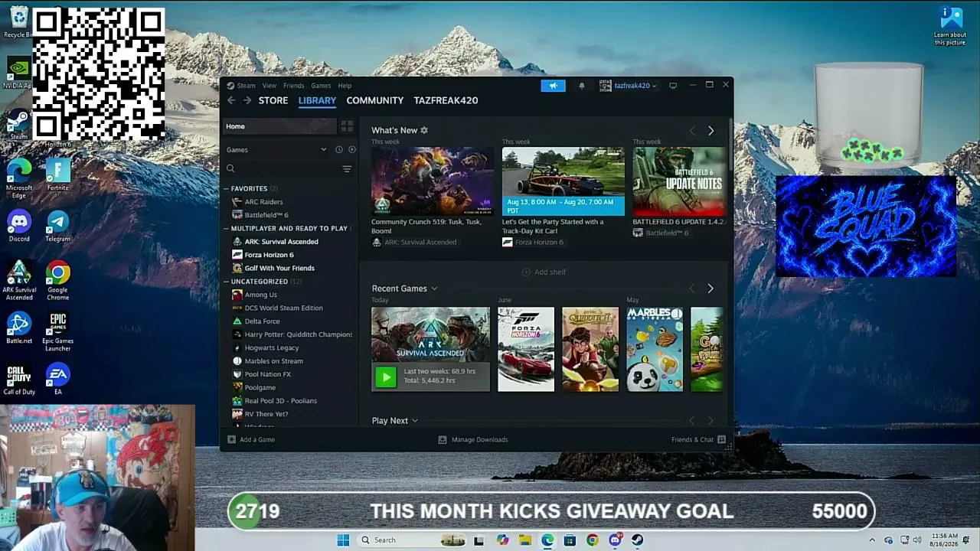
Task: Select Forza Horizon 6 in library list
Action: [269, 255]
